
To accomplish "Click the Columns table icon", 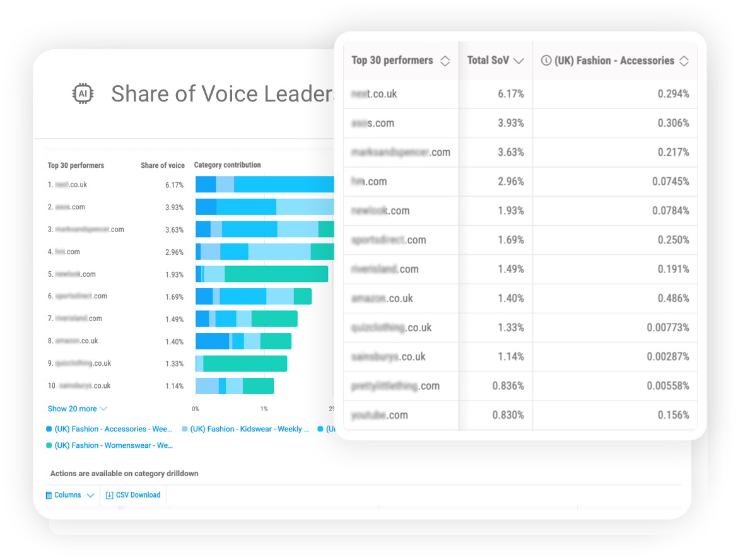I will tap(48, 495).
